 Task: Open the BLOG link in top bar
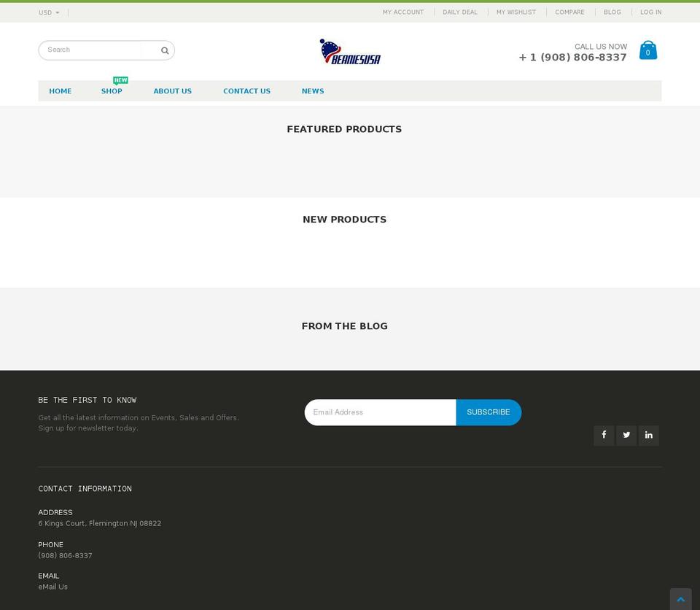[x=612, y=12]
